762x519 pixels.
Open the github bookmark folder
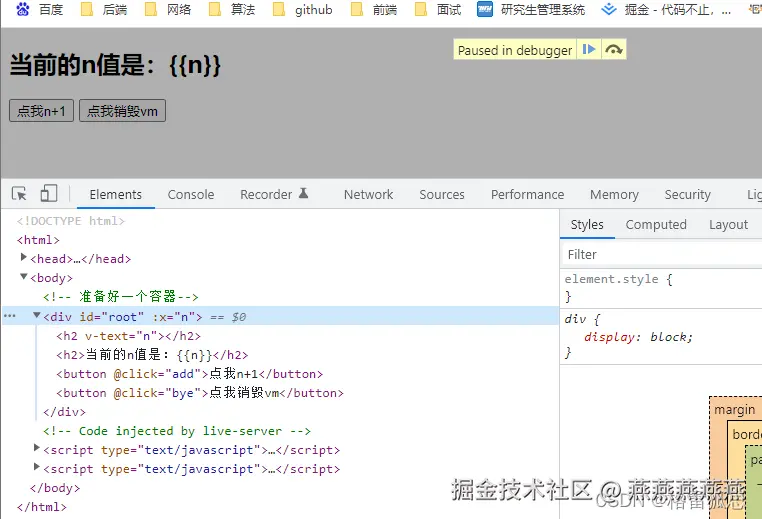(x=302, y=9)
